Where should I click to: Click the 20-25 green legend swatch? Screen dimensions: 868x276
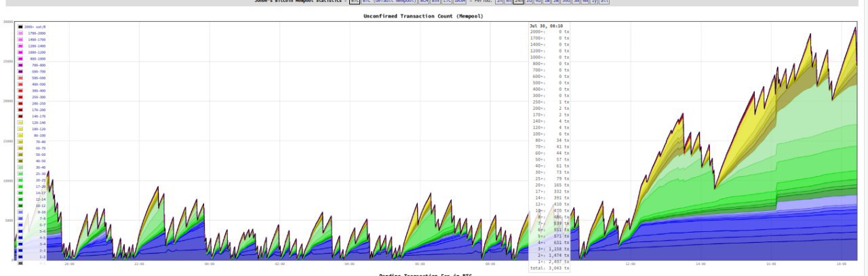pos(20,180)
